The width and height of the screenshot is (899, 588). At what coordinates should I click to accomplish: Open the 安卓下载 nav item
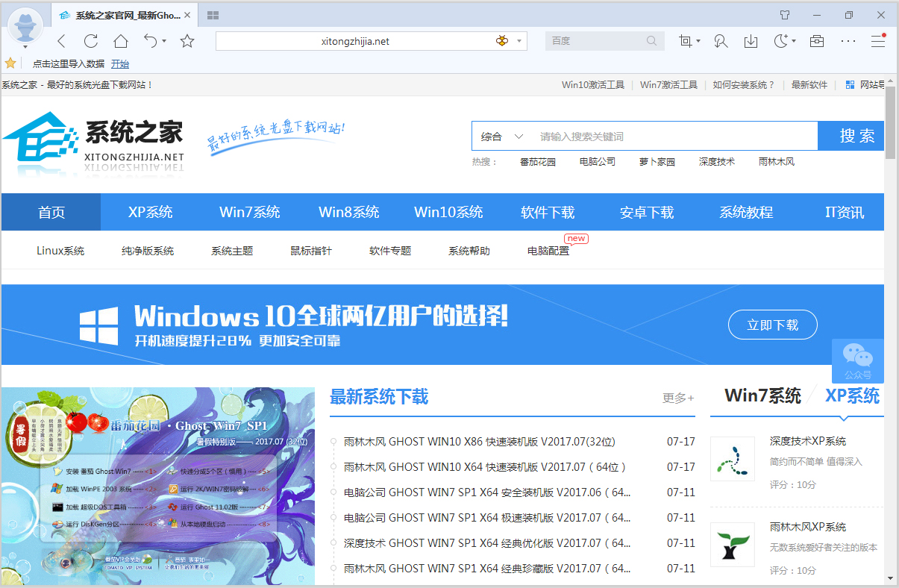pyautogui.click(x=647, y=212)
